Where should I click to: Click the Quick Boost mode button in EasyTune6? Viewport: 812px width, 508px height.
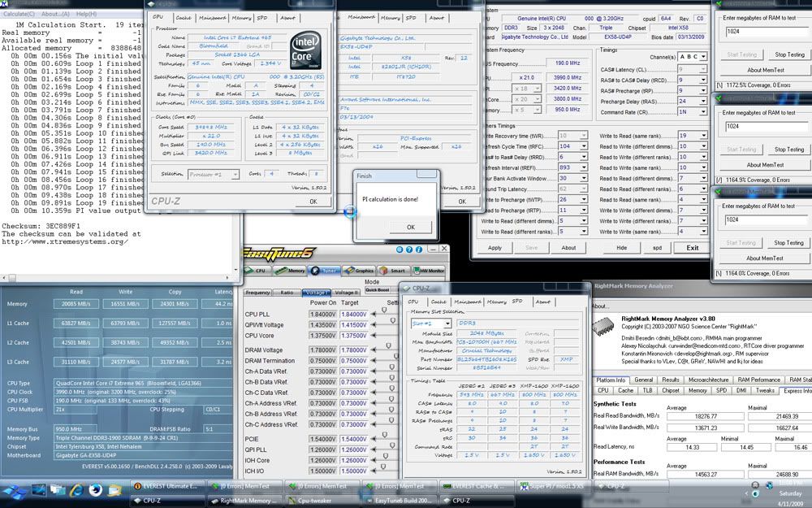(x=378, y=290)
